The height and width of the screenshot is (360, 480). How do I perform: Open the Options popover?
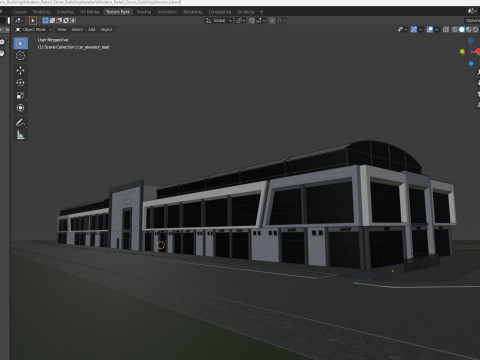pos(473,21)
